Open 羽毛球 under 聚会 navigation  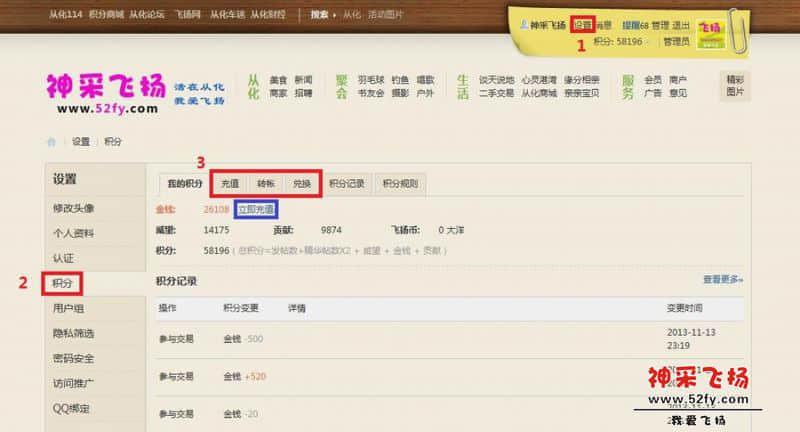(x=371, y=80)
